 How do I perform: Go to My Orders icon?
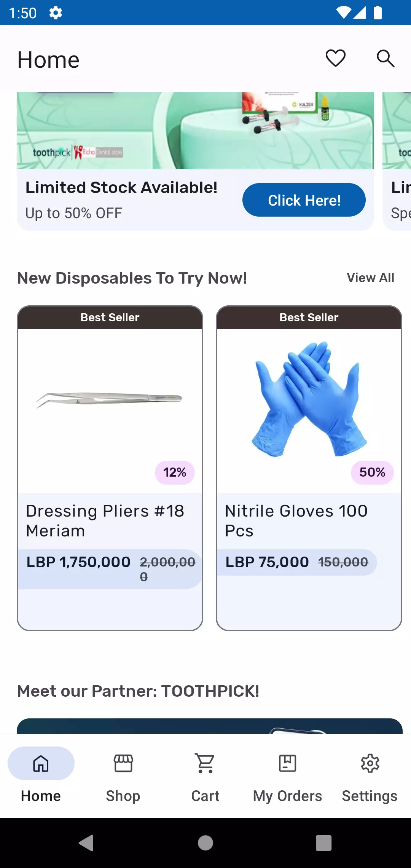(287, 763)
